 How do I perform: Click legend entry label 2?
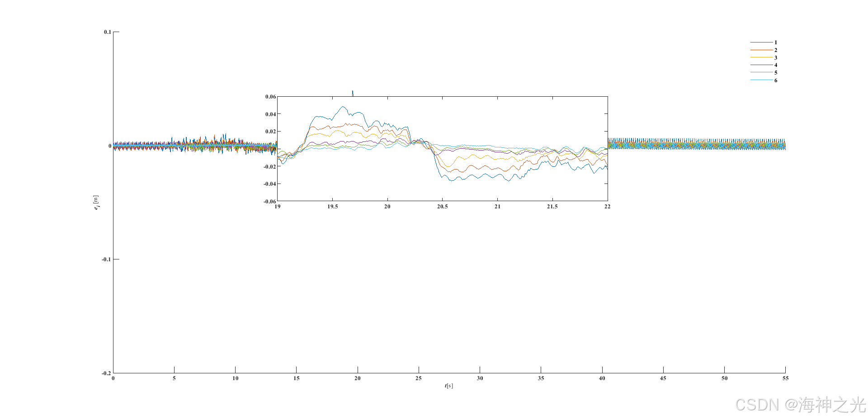[776, 50]
